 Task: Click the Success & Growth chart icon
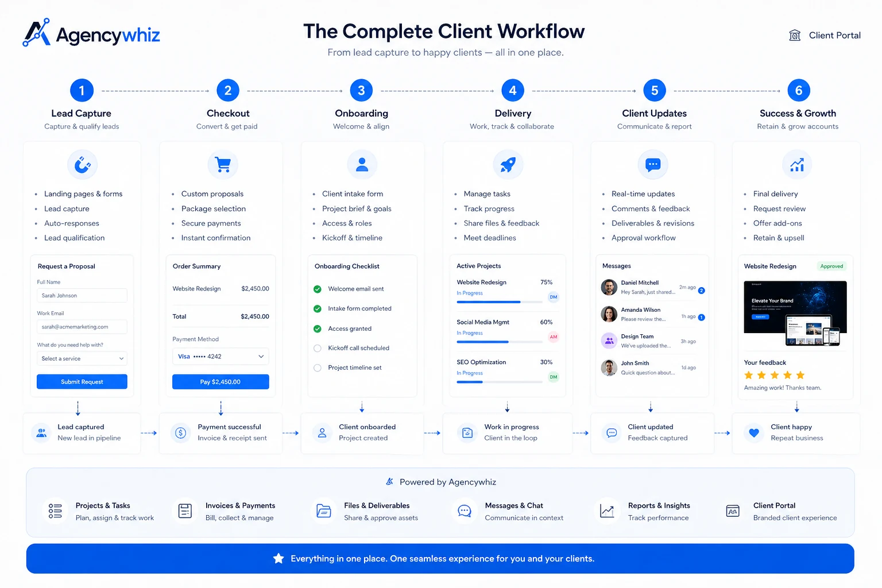(x=797, y=165)
